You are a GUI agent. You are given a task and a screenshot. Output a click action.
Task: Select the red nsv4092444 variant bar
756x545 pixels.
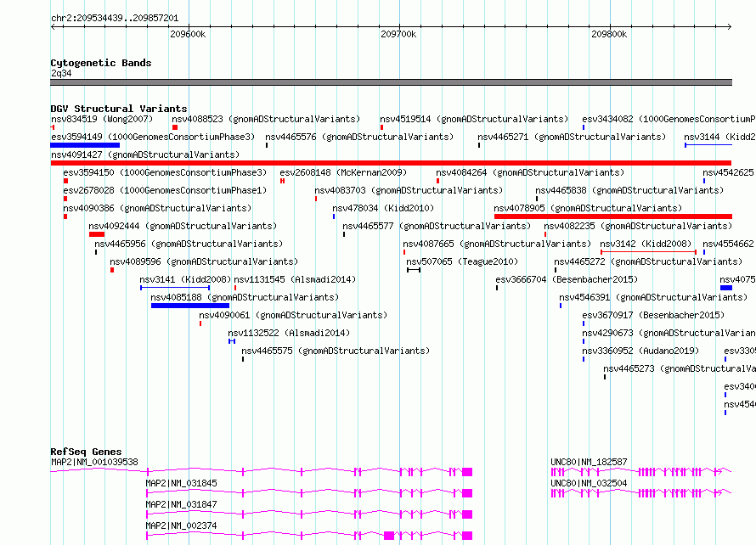[97, 234]
